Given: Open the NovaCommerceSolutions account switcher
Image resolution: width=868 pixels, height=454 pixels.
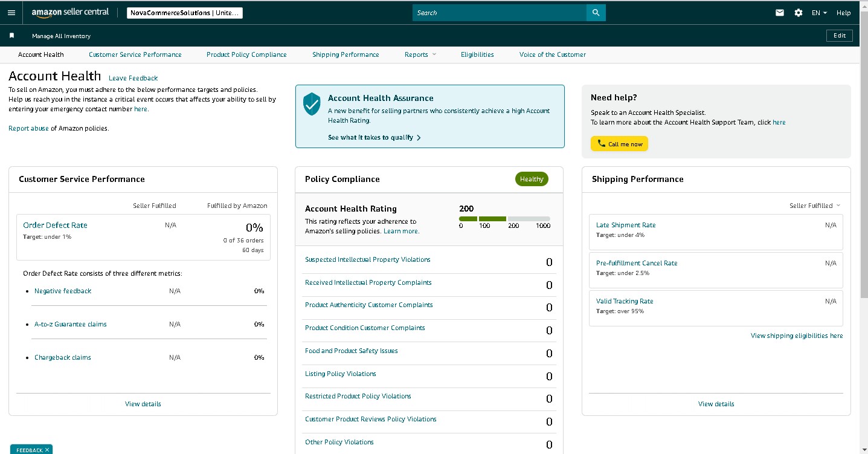Looking at the screenshot, I should point(185,13).
